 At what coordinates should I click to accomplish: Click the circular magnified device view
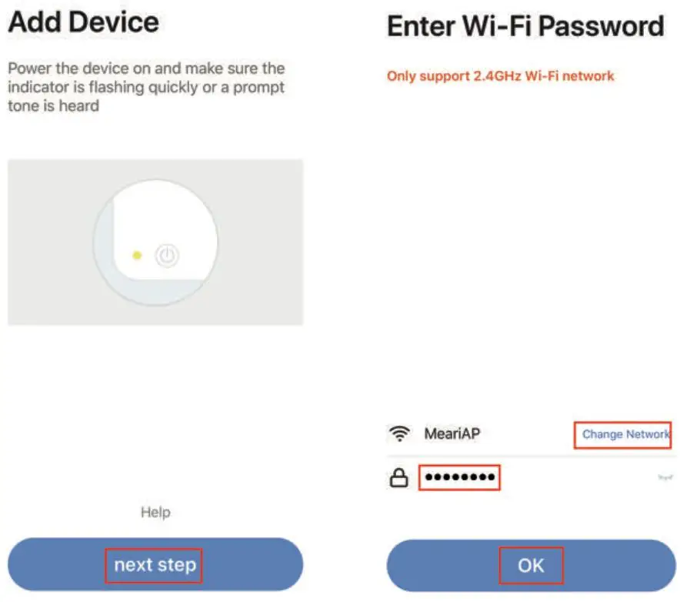click(155, 241)
